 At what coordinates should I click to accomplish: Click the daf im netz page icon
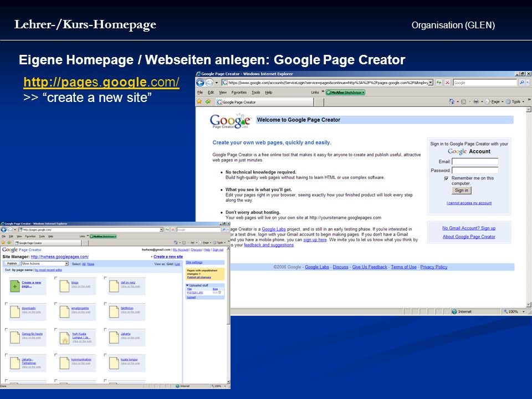[x=114, y=286]
